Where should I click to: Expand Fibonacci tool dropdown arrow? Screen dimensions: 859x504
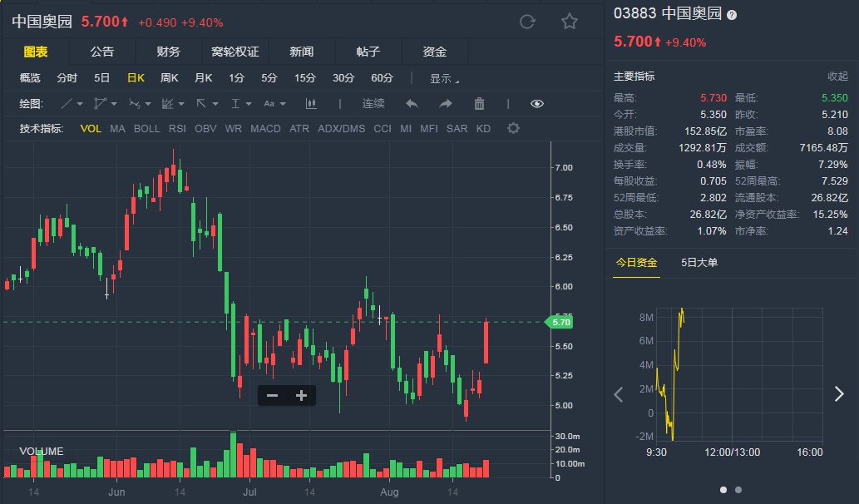click(x=181, y=104)
